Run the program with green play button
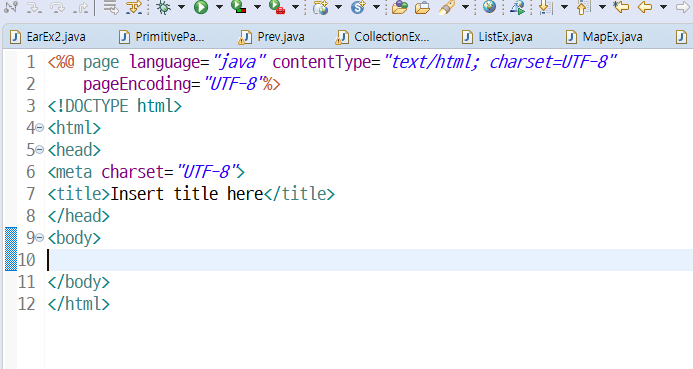 coord(201,7)
